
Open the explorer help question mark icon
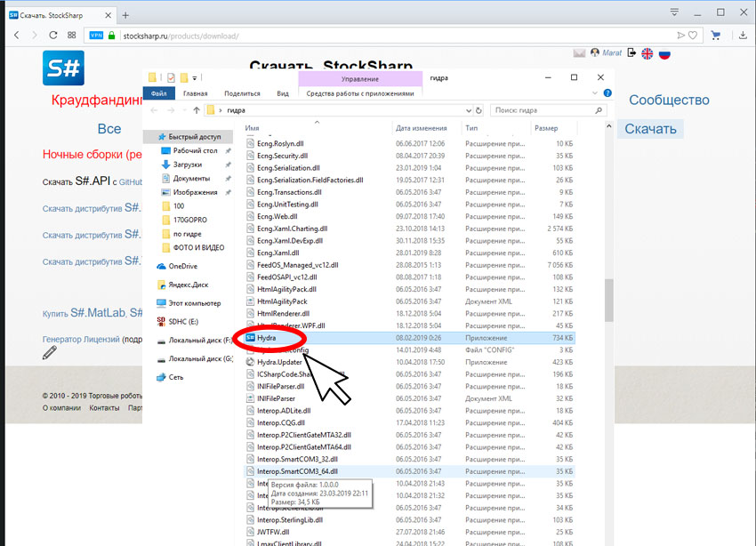pyautogui.click(x=607, y=93)
